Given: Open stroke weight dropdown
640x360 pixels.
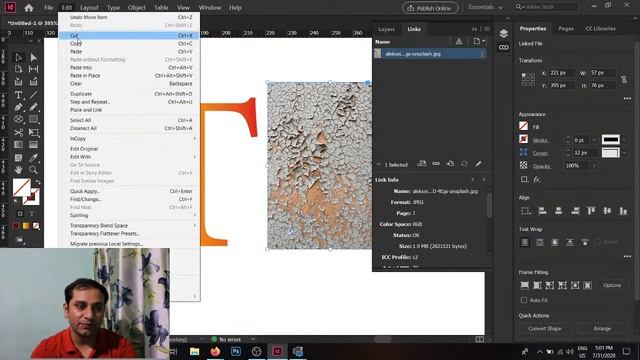Looking at the screenshot, I should pyautogui.click(x=594, y=140).
